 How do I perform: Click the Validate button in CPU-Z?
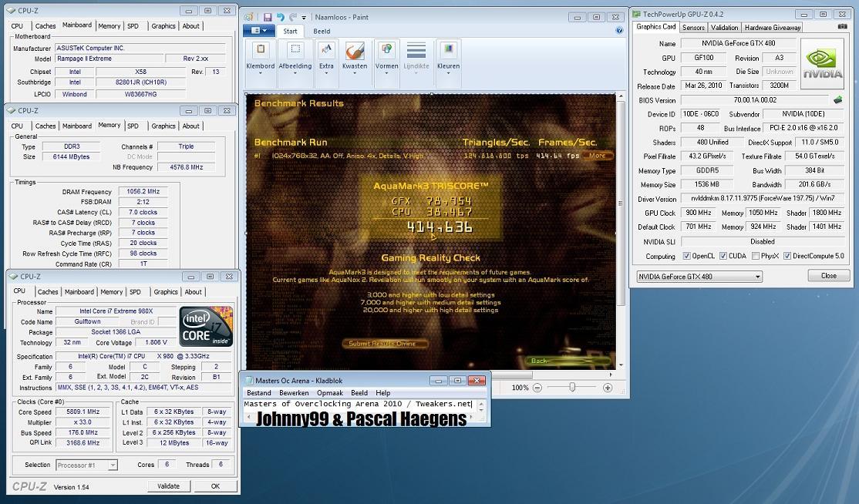(168, 486)
